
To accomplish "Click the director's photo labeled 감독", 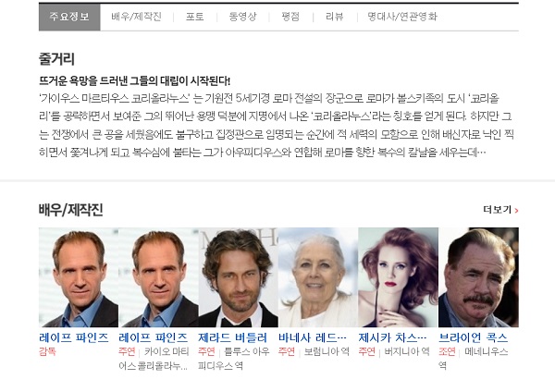I will coord(79,277).
